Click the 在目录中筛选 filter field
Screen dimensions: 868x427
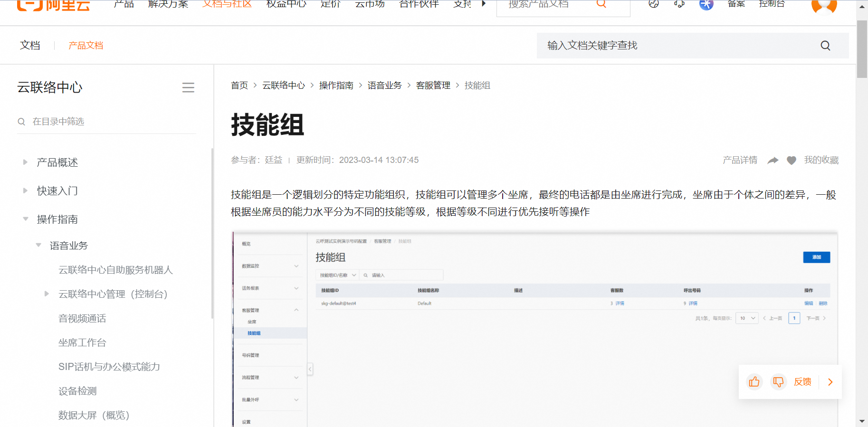107,122
